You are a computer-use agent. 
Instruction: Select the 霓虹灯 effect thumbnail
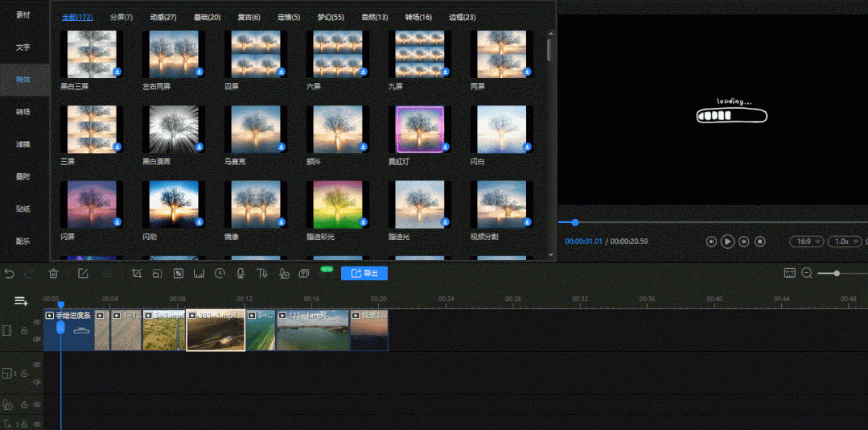pyautogui.click(x=420, y=130)
